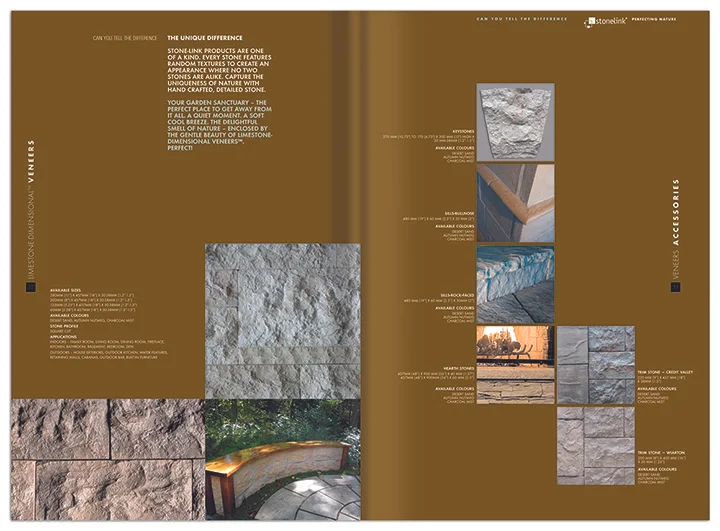Click the "Keystones" label
Screen dimensions: 720x531
(463, 131)
